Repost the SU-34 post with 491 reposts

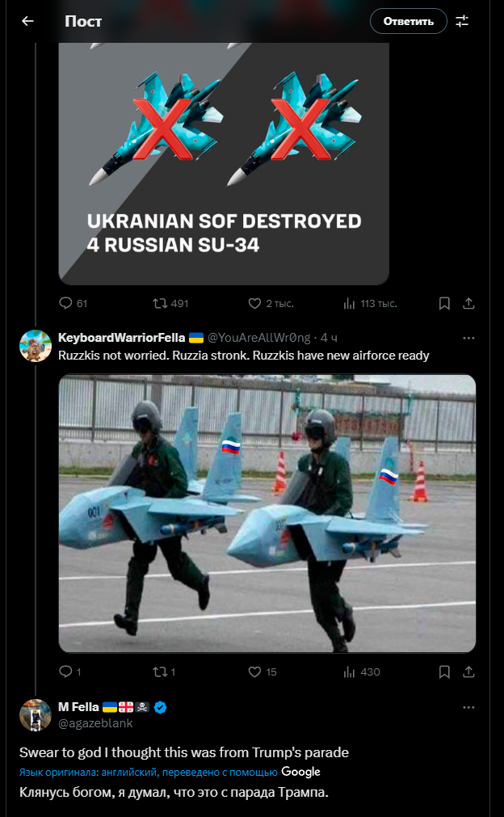[170, 303]
